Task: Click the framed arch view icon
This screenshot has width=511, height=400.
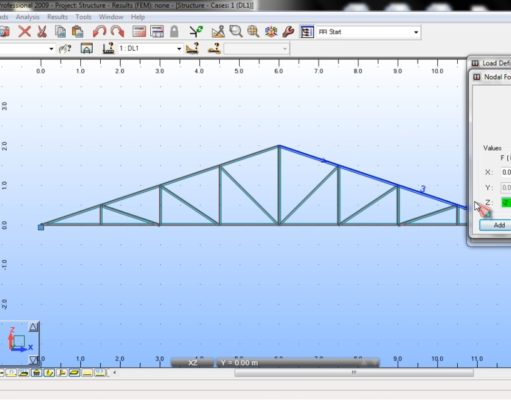Action: (x=87, y=49)
